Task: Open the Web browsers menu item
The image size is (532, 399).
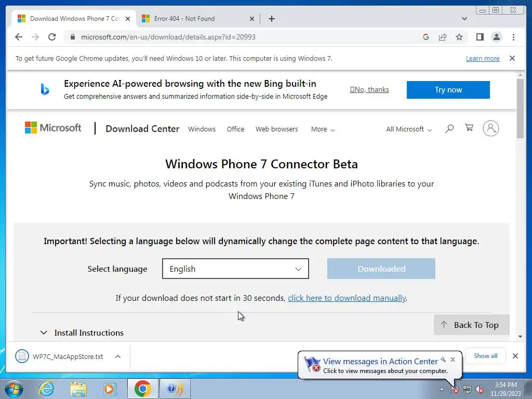Action: (x=276, y=129)
